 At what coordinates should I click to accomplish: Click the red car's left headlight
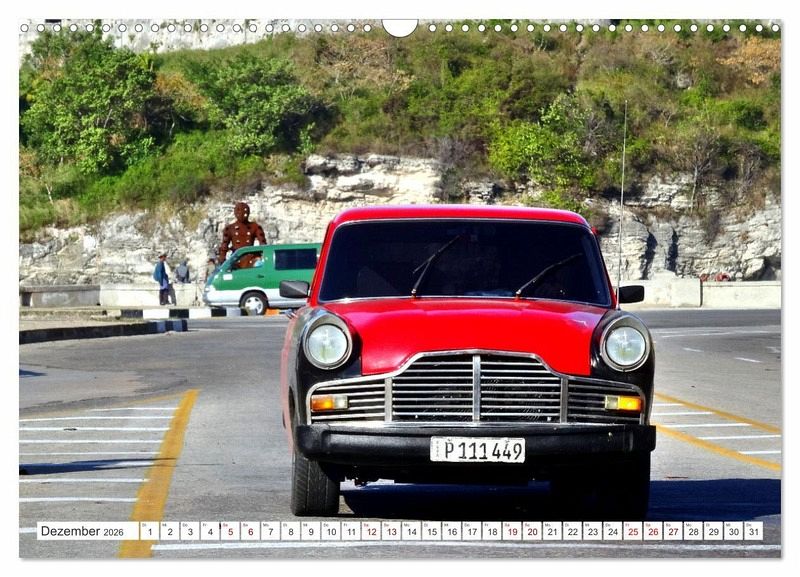(327, 344)
